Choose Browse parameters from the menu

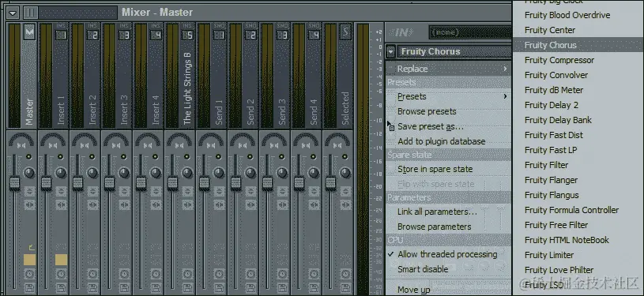pyautogui.click(x=449, y=227)
